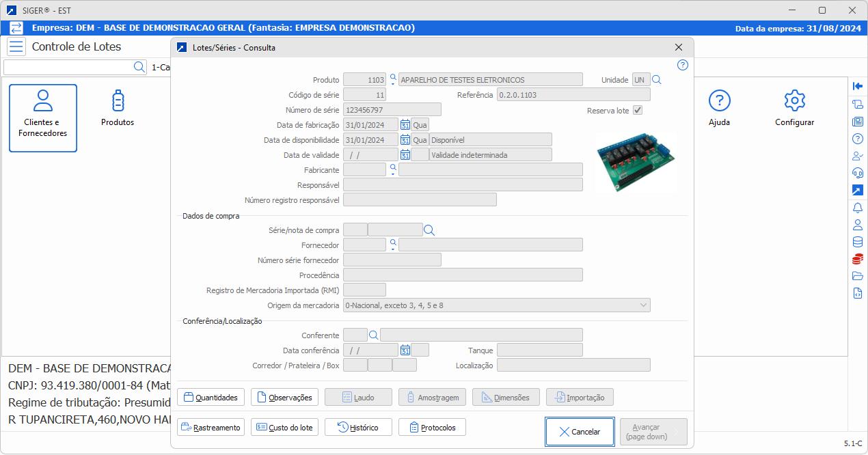The width and height of the screenshot is (868, 455).
Task: Open the Protocolos button
Action: tap(432, 427)
